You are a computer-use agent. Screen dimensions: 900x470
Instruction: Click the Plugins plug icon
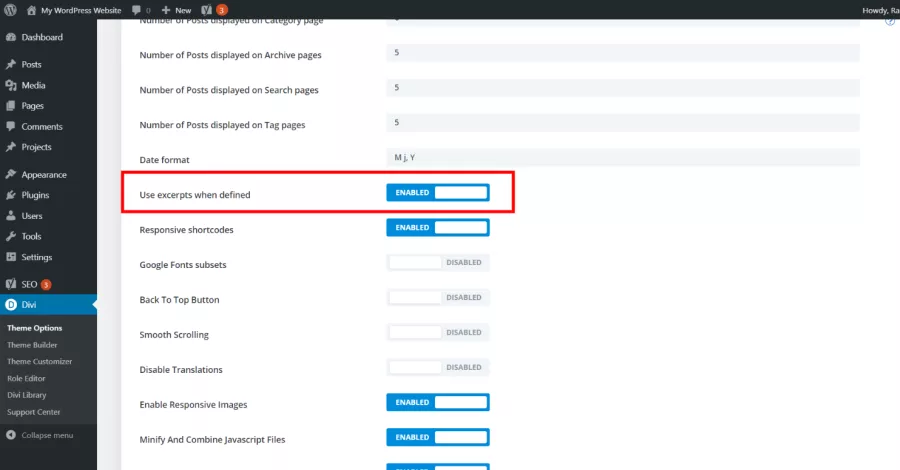11,195
